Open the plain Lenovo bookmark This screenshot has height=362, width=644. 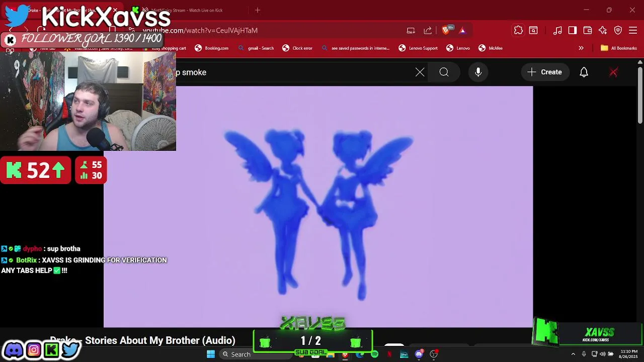click(458, 48)
